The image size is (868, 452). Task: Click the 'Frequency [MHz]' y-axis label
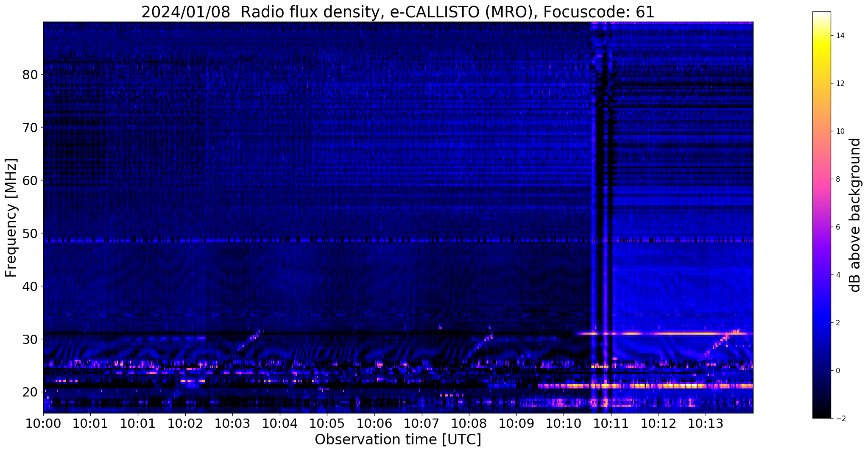click(11, 218)
